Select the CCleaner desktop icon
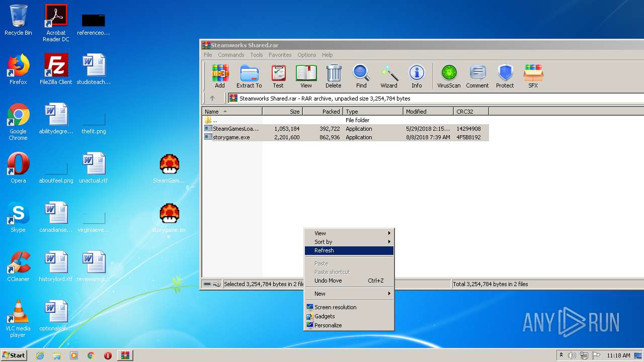This screenshot has width=644, height=362. point(18,266)
